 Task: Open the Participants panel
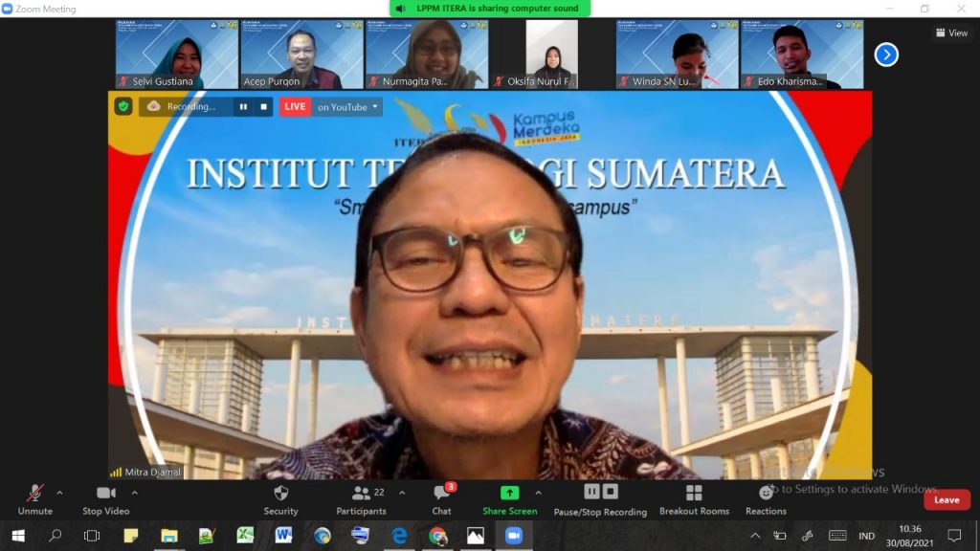tap(361, 499)
